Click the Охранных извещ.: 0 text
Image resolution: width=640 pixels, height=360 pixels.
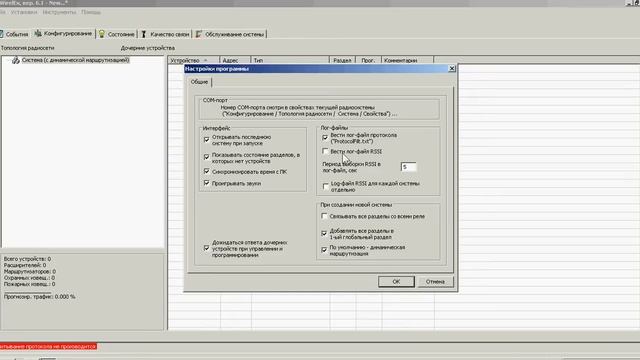click(29, 278)
